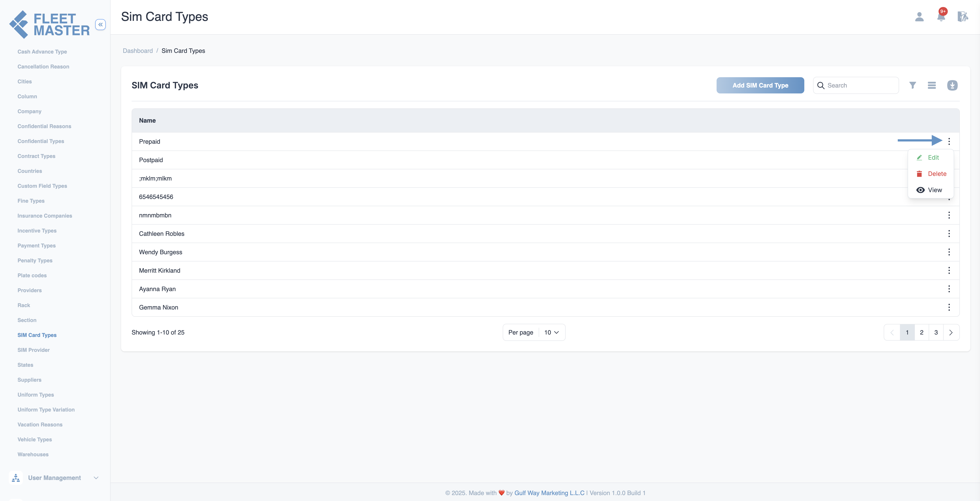Choose Delete from the row menu

931,174
